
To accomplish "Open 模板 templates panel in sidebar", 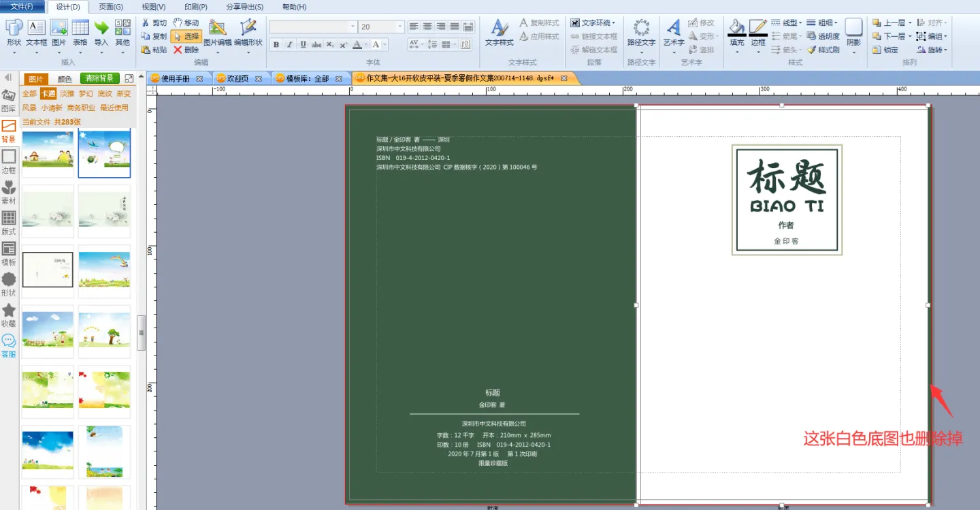I will pyautogui.click(x=9, y=253).
